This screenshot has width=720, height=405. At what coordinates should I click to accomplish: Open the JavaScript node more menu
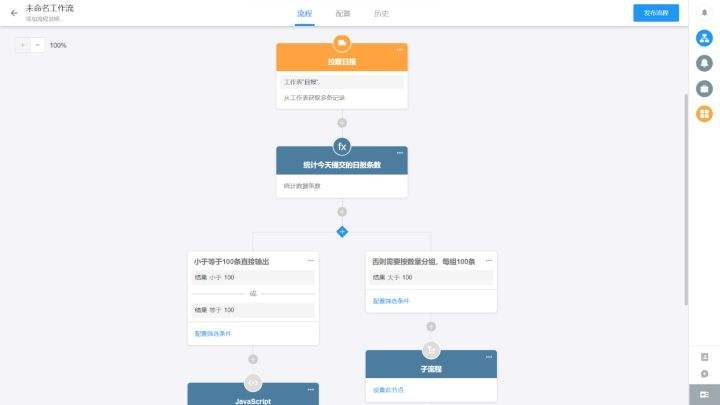coord(311,389)
